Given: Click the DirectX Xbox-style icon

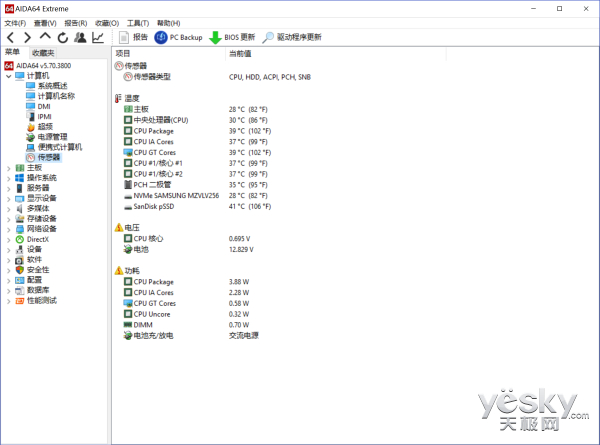Looking at the screenshot, I should 20,240.
